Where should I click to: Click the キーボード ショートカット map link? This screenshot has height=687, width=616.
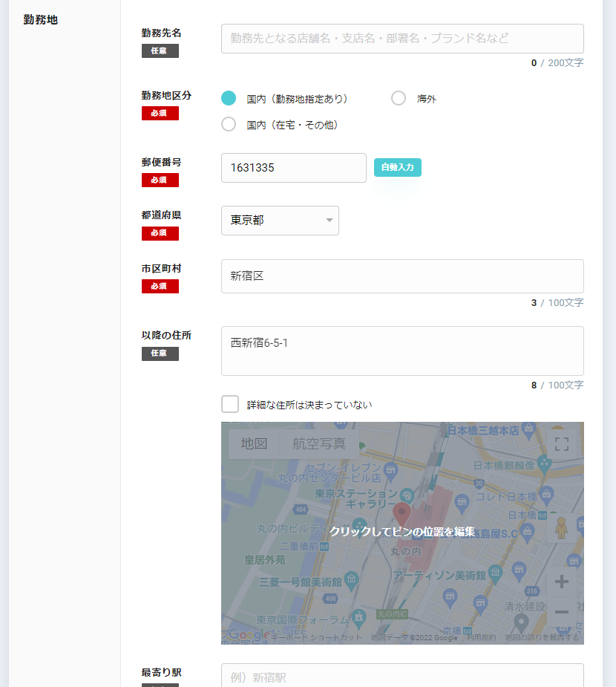(x=316, y=637)
